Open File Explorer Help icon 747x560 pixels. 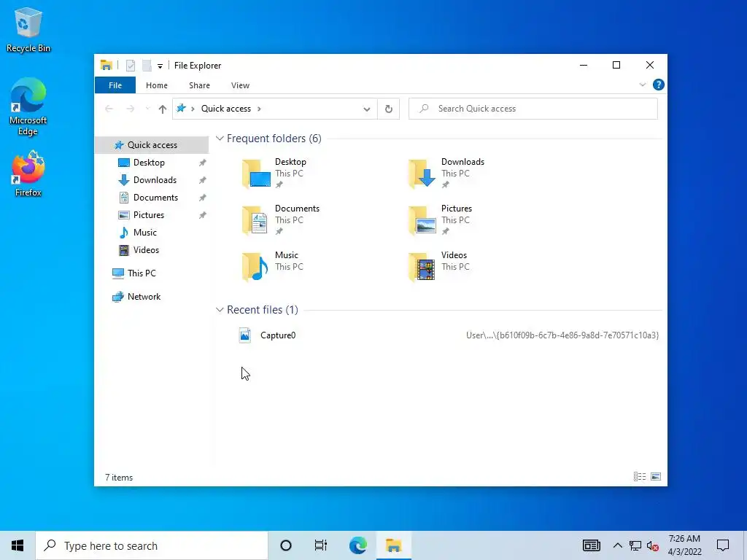659,85
